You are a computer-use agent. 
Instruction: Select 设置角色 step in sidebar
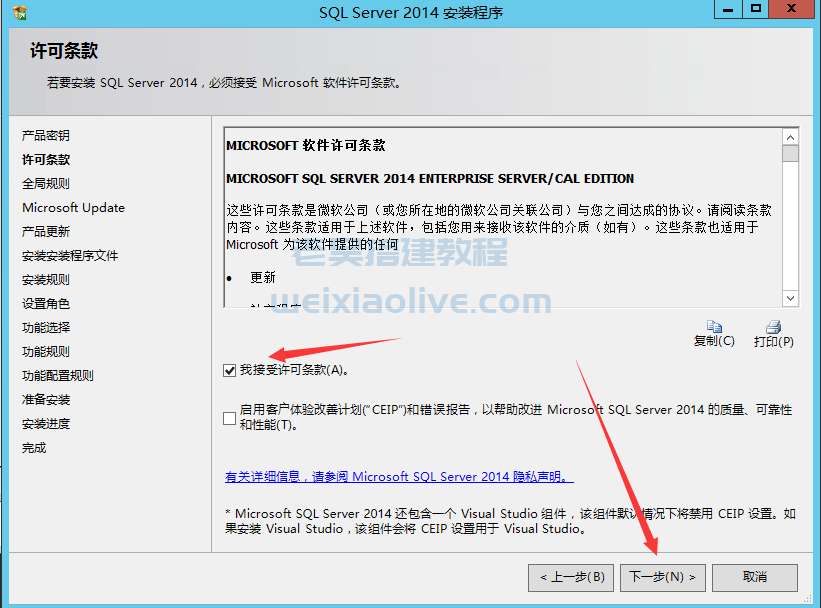click(x=46, y=303)
